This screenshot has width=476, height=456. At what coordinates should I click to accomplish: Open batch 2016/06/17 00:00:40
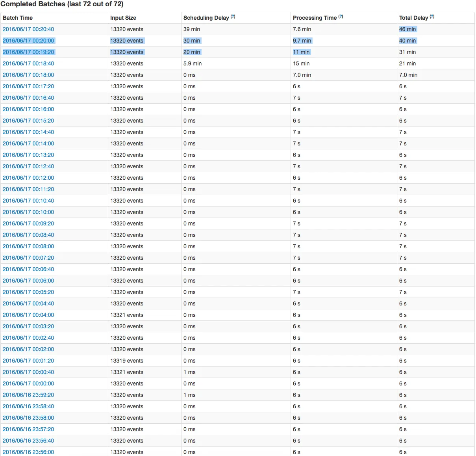[28, 372]
